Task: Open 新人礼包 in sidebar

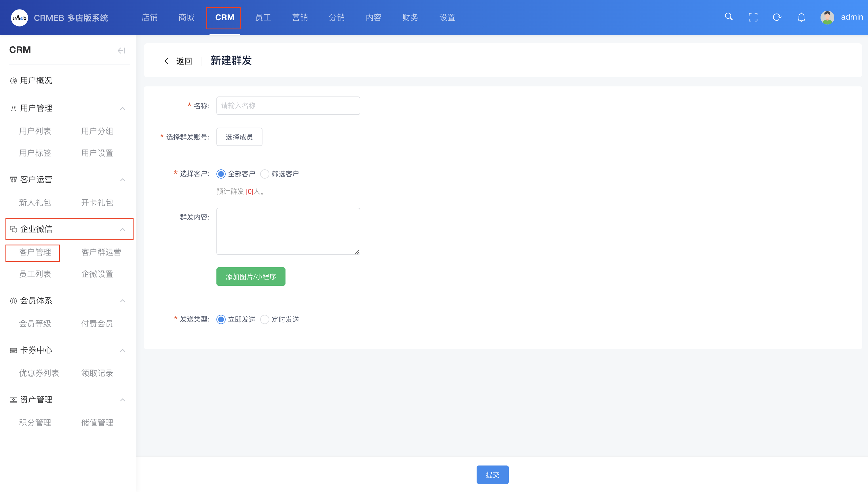Action: (35, 203)
